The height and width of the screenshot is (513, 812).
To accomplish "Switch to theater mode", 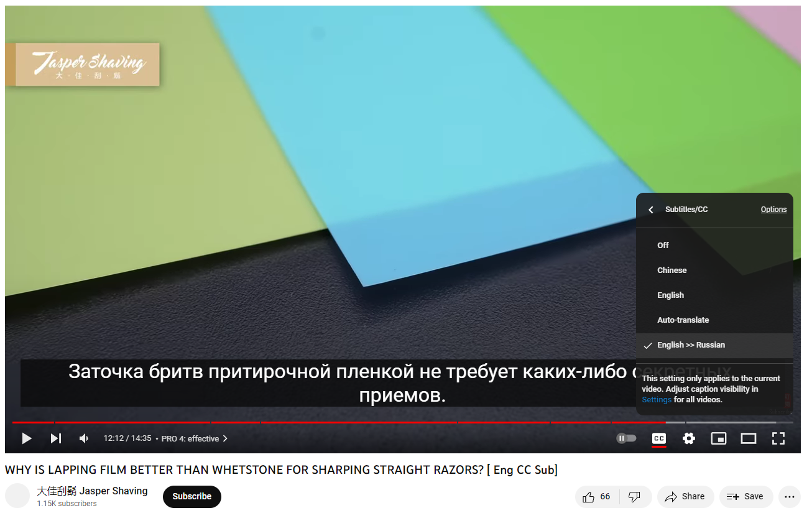I will [x=748, y=438].
